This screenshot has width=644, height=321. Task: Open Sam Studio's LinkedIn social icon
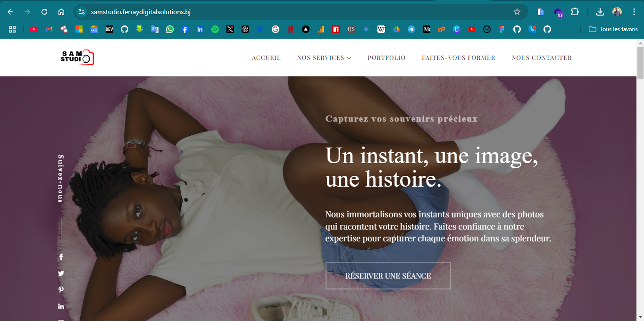click(x=61, y=306)
